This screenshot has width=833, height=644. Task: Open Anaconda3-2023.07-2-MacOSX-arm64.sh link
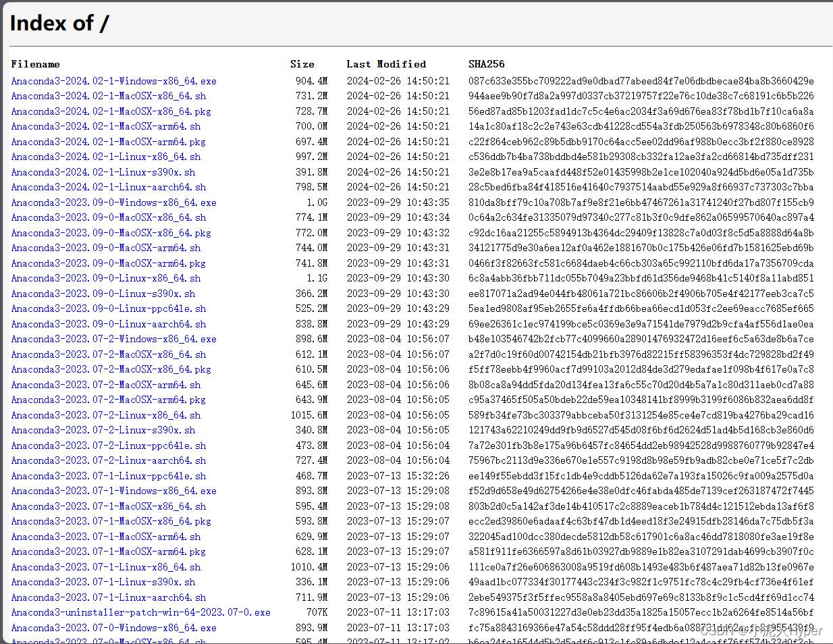[x=105, y=385]
